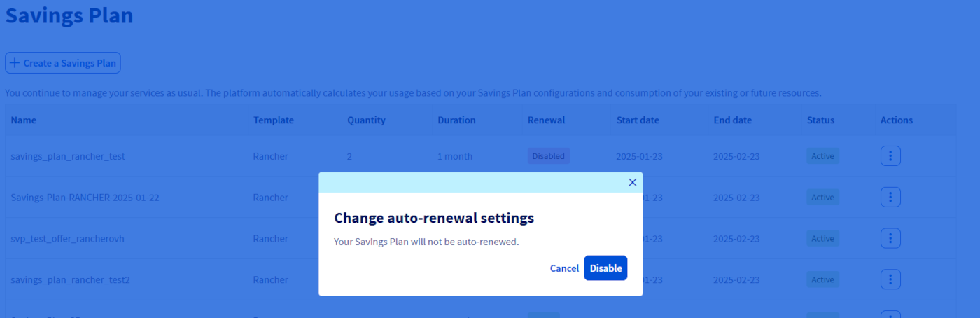
Task: Click the Name column header
Action: (24, 120)
